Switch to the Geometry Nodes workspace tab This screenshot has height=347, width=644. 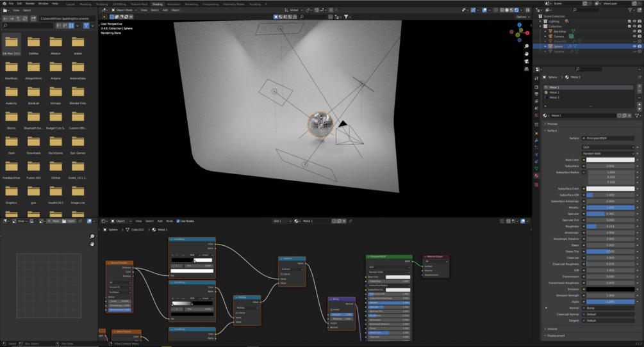click(234, 4)
